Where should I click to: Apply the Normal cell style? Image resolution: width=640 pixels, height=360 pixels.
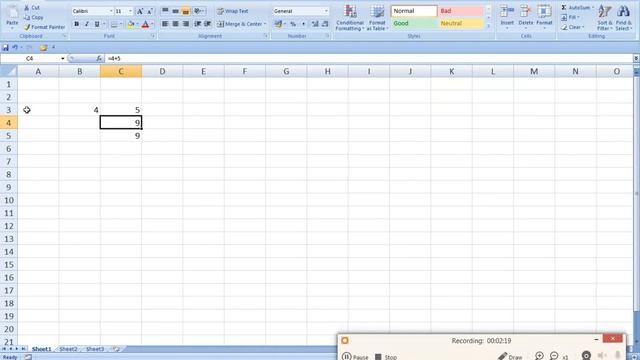click(x=414, y=11)
